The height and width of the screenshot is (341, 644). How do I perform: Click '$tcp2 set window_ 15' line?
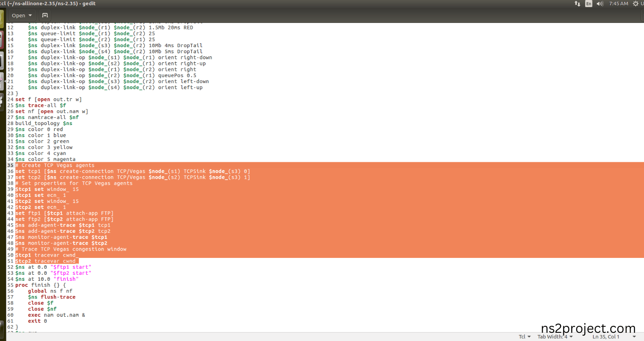click(x=47, y=201)
